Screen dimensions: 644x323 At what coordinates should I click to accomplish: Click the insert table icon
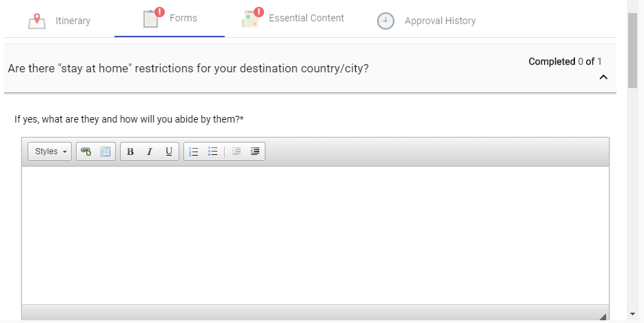pos(105,152)
